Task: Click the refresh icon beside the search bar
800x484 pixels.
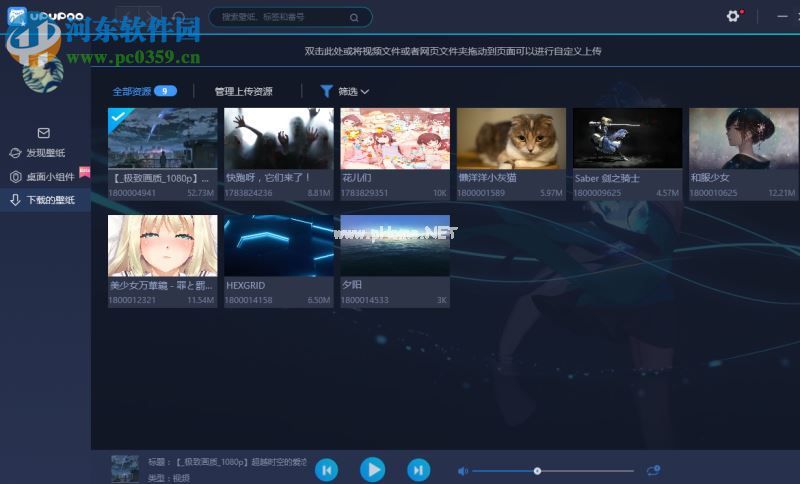Action: pos(179,17)
